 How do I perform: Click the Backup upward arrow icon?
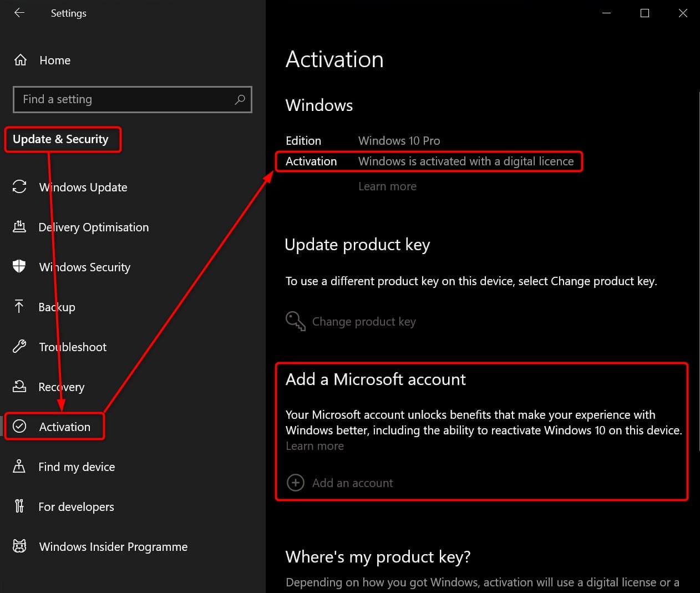pyautogui.click(x=19, y=307)
